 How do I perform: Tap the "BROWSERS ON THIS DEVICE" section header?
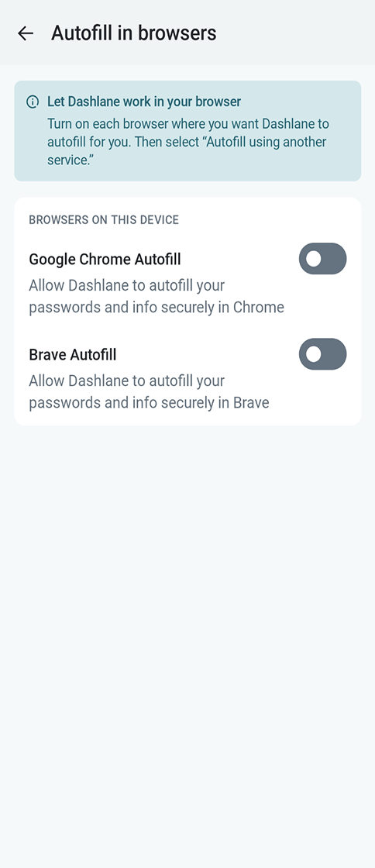pyautogui.click(x=104, y=220)
